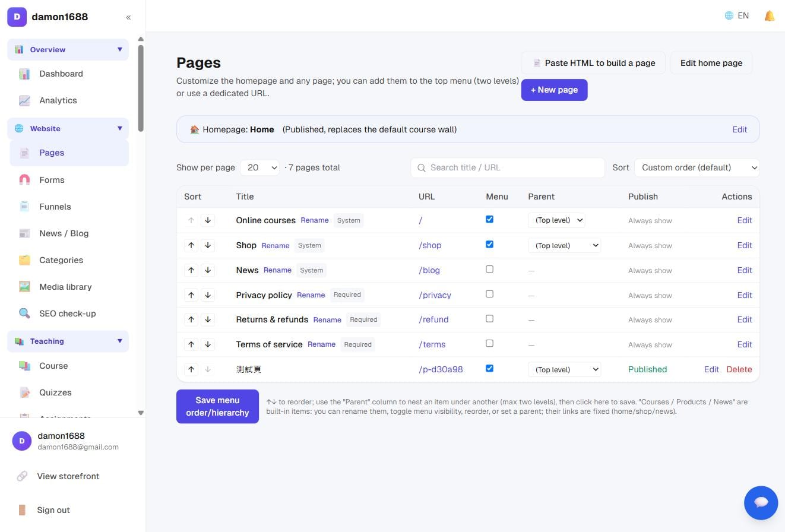Click the Funnels icon in sidebar
This screenshot has width=785, height=532.
click(24, 207)
